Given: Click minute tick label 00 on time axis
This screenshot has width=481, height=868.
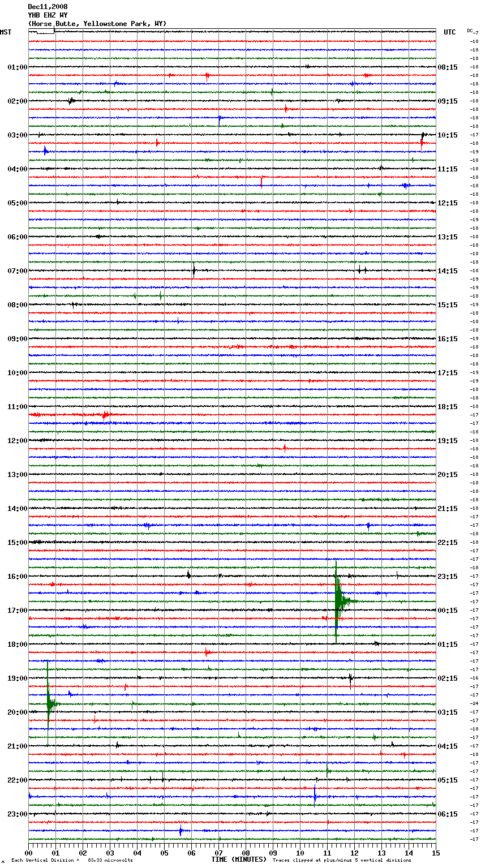Looking at the screenshot, I should coord(29,853).
